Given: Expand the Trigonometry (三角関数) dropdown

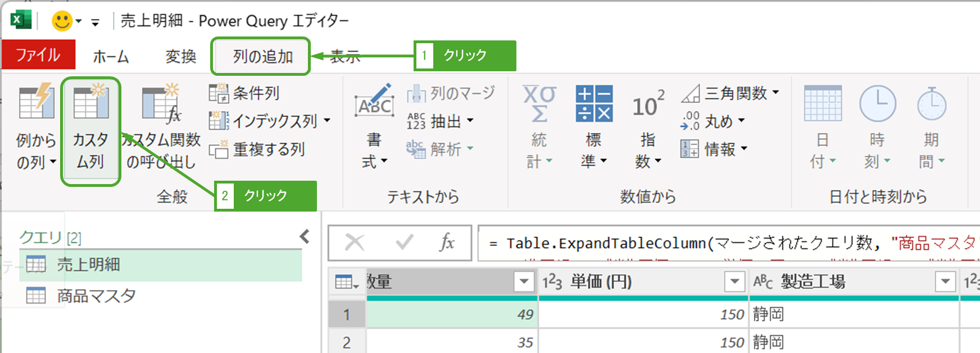Looking at the screenshot, I should pos(776,93).
